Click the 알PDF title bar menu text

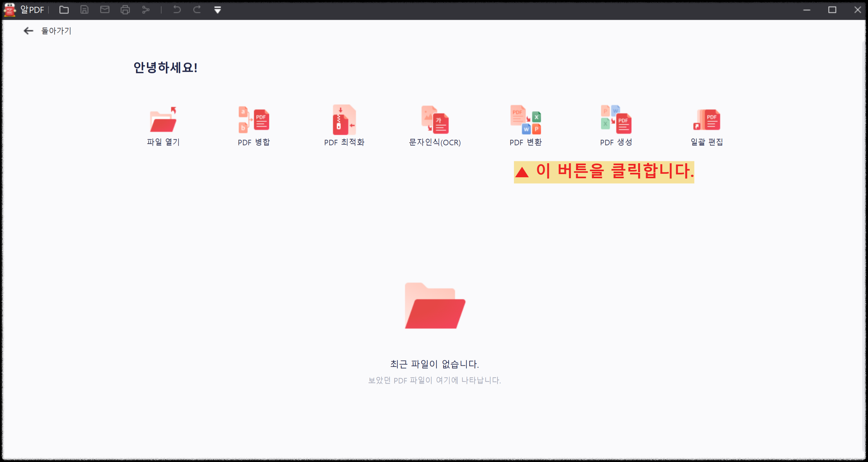[x=33, y=10]
